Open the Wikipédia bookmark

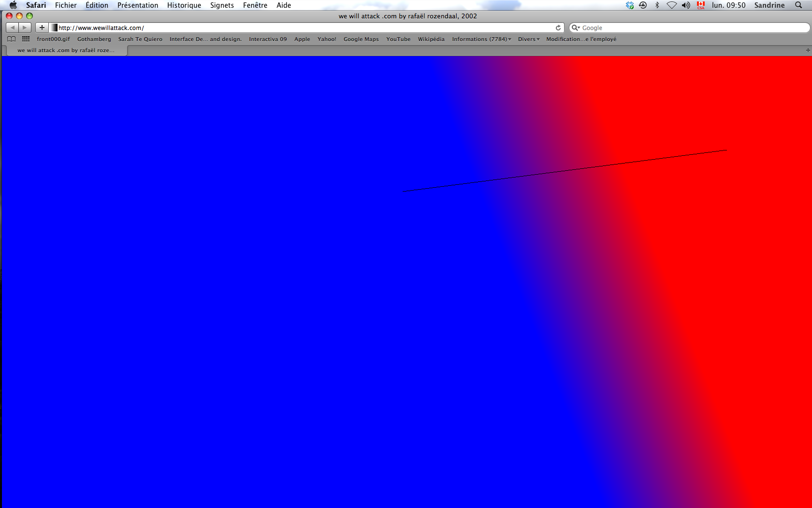pyautogui.click(x=431, y=39)
